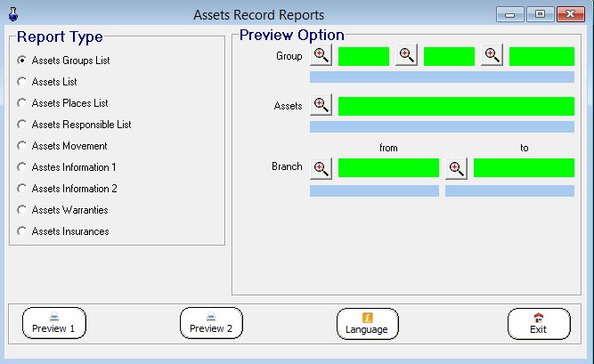Viewport: 594px width, 364px height.
Task: Pick the Assets Insurances report option
Action: 22,231
